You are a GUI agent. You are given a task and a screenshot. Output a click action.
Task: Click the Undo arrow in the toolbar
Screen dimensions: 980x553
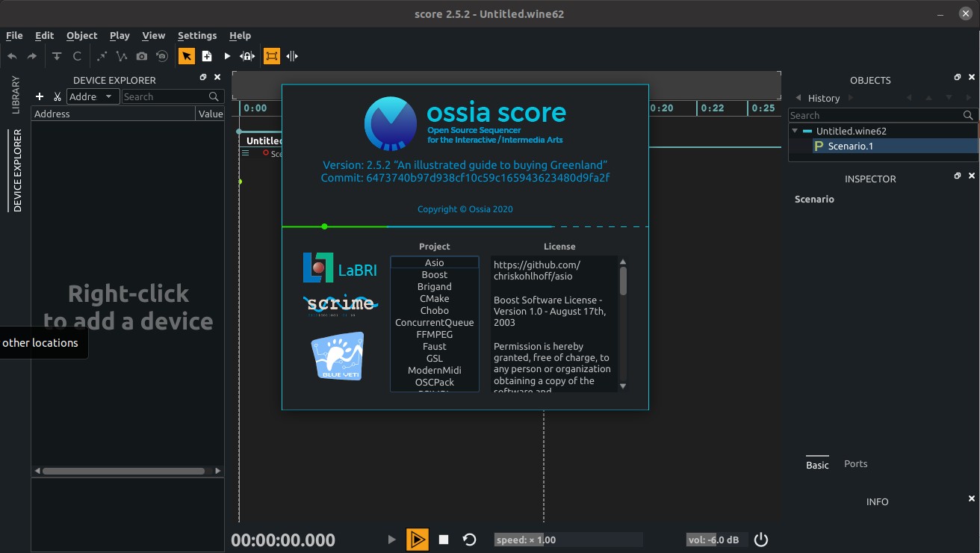pos(12,56)
